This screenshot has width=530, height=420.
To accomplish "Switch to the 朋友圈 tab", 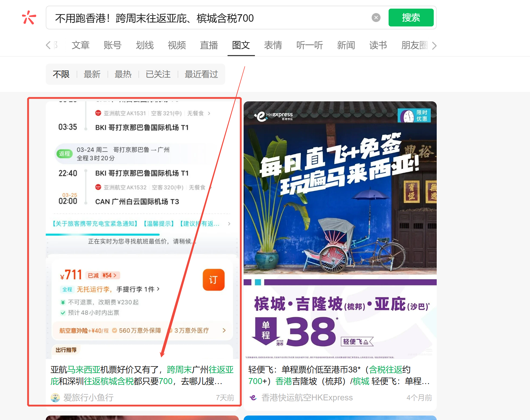I will [x=414, y=45].
